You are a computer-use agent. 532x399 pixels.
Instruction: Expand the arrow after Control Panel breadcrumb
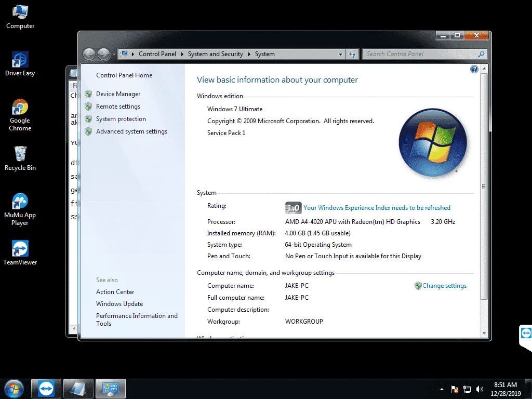(182, 54)
